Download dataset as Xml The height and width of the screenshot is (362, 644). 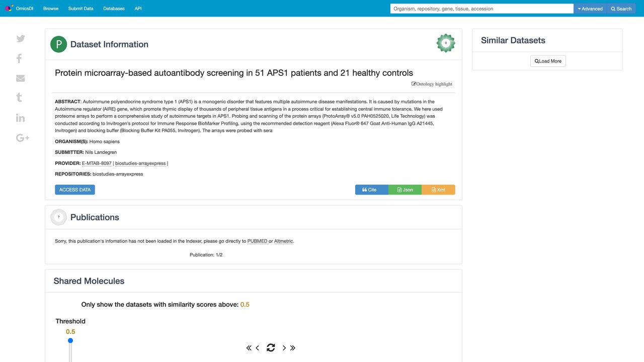438,190
